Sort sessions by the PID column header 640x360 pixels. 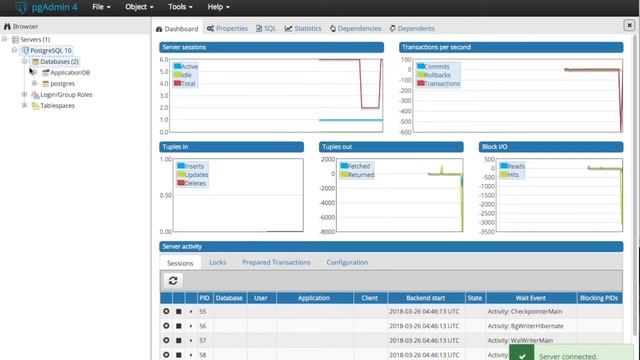pos(204,298)
